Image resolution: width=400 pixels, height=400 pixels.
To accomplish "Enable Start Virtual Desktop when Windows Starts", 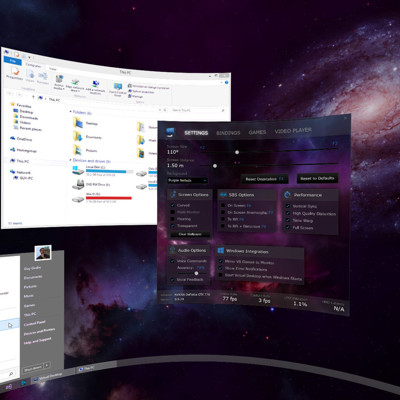I will [x=220, y=275].
